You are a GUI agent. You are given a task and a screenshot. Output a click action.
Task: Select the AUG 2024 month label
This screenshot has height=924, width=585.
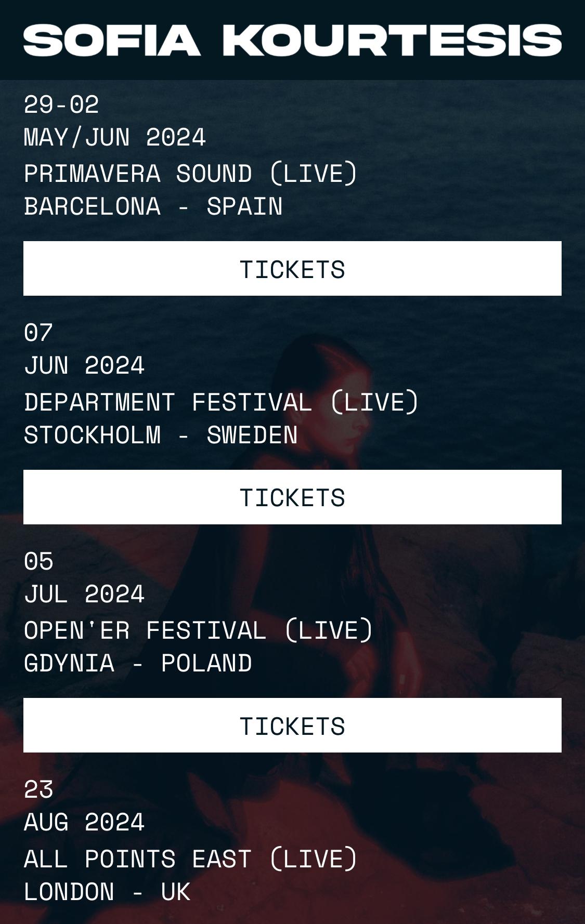tap(84, 822)
